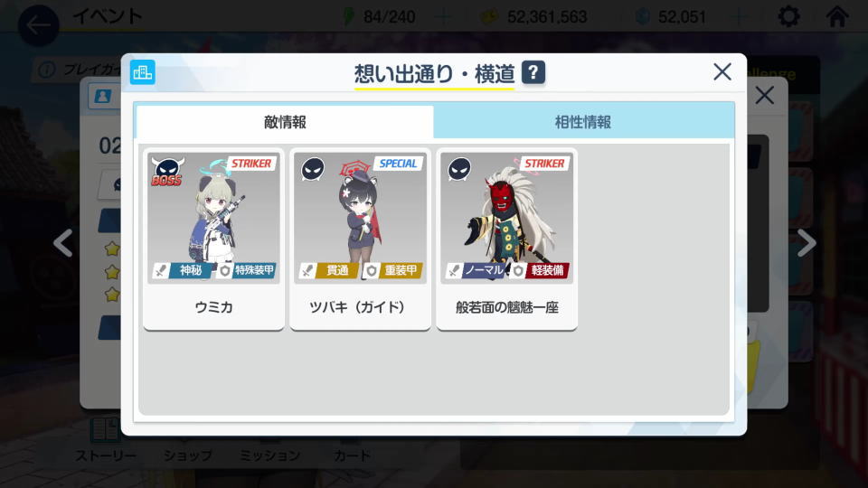
Task: Select the 敵情報 tab
Action: click(x=285, y=122)
